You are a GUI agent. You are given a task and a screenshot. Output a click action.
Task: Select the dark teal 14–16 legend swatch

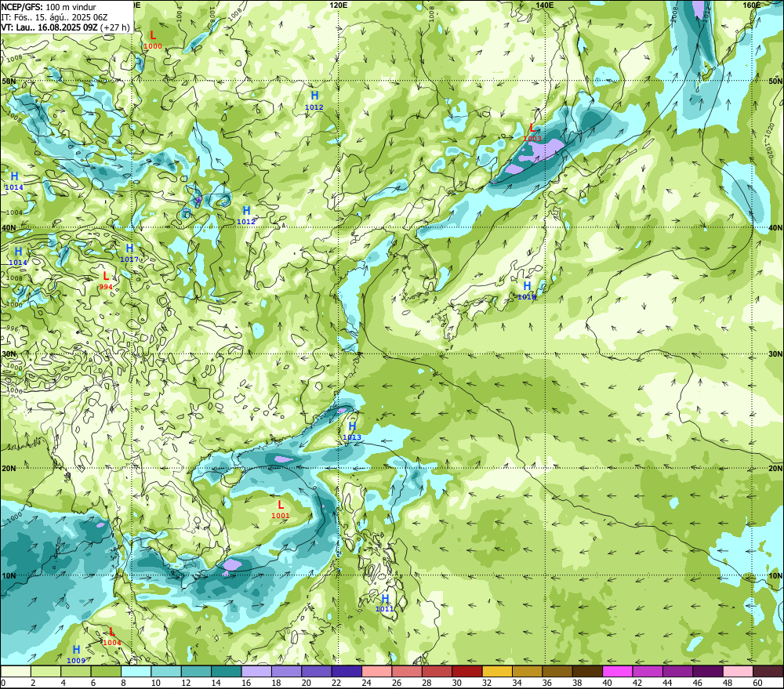(227, 672)
